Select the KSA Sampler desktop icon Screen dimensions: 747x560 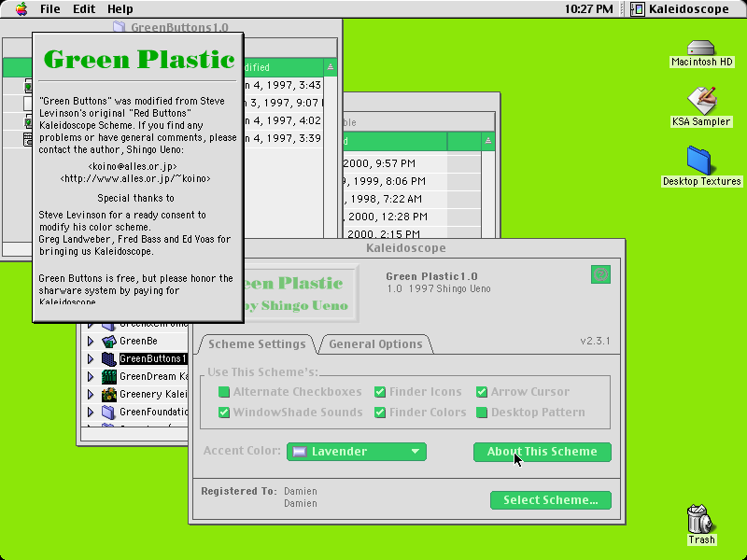click(x=702, y=100)
